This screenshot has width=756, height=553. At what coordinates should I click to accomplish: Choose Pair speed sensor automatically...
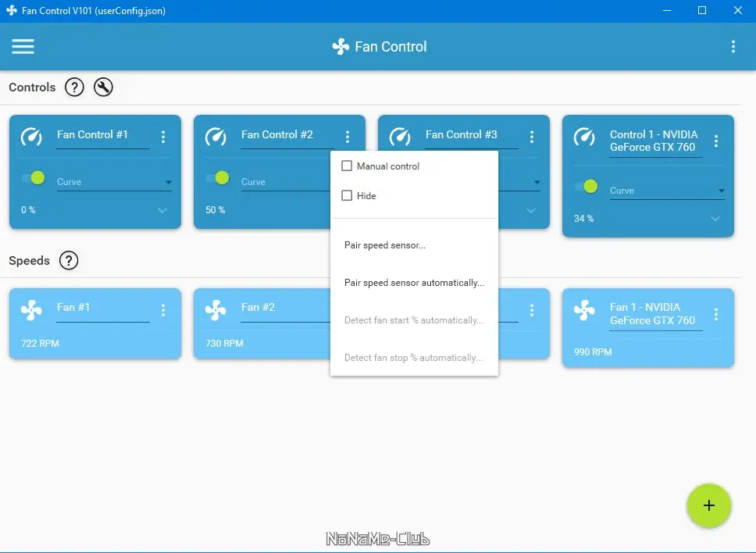pos(414,283)
